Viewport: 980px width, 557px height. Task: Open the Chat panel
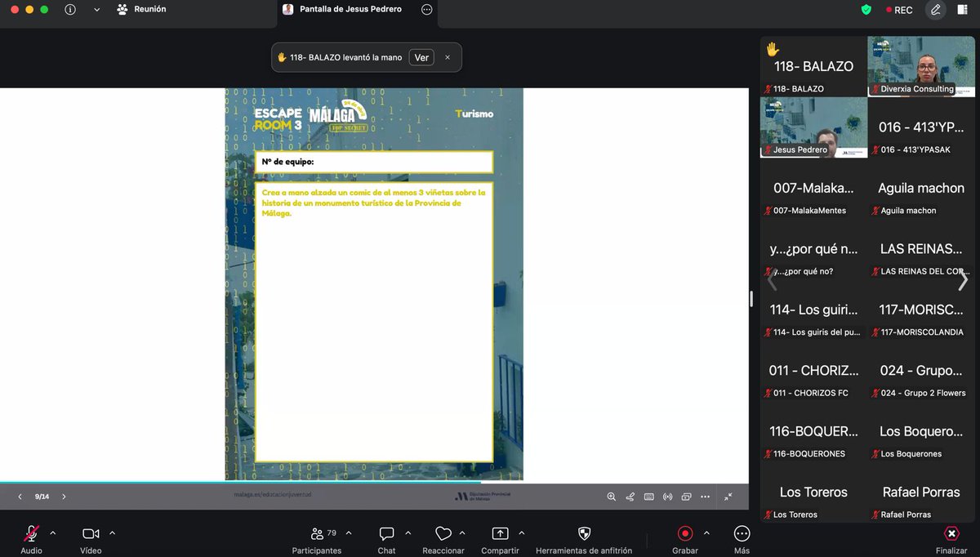(386, 539)
